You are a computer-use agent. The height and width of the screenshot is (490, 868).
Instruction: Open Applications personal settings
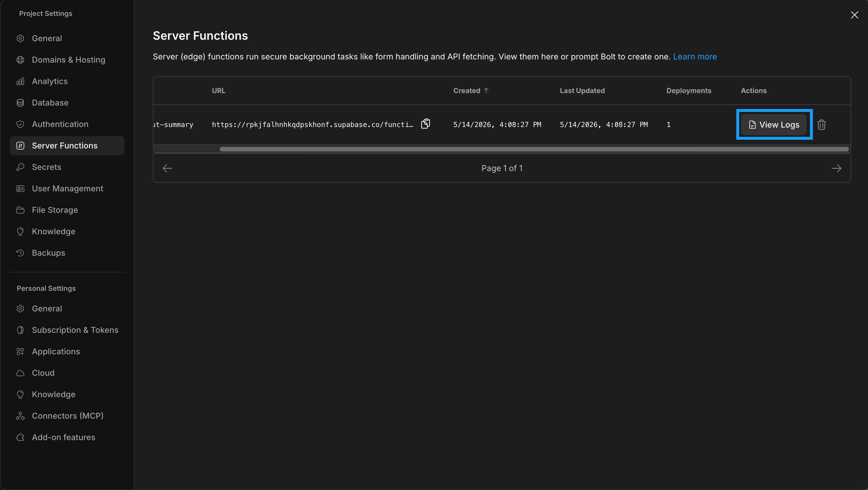(x=67, y=352)
